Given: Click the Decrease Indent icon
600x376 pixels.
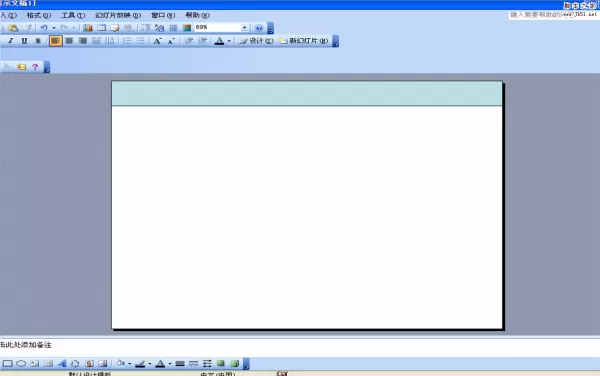Looking at the screenshot, I should tap(189, 41).
